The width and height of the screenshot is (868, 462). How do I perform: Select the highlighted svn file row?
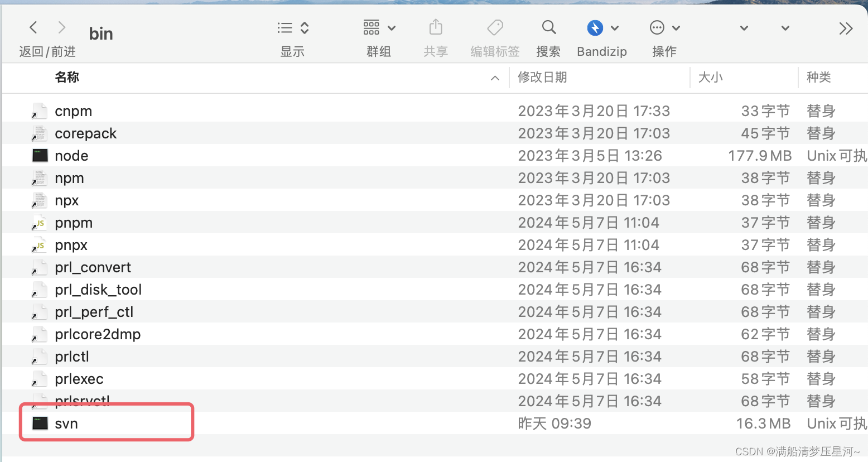pyautogui.click(x=106, y=423)
